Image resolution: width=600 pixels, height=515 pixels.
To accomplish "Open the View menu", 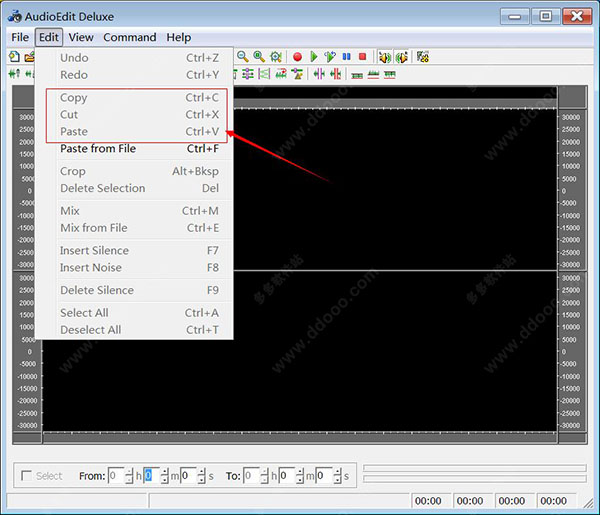I will (x=81, y=37).
